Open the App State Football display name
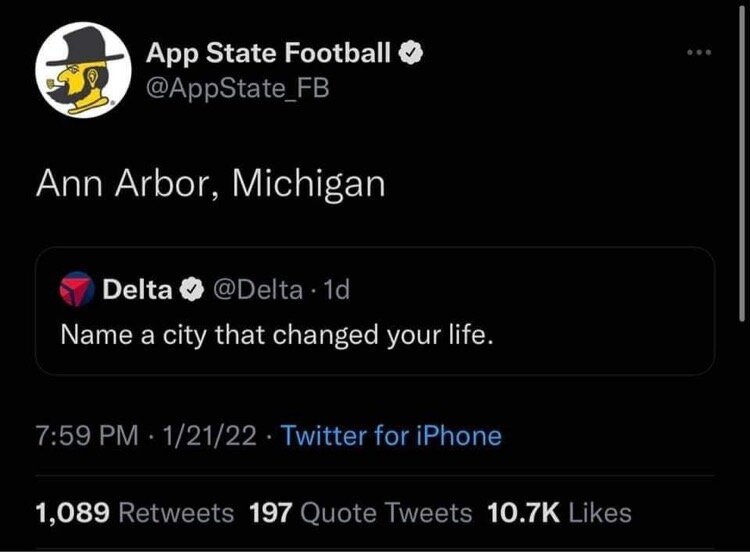The width and height of the screenshot is (750, 552). (269, 53)
